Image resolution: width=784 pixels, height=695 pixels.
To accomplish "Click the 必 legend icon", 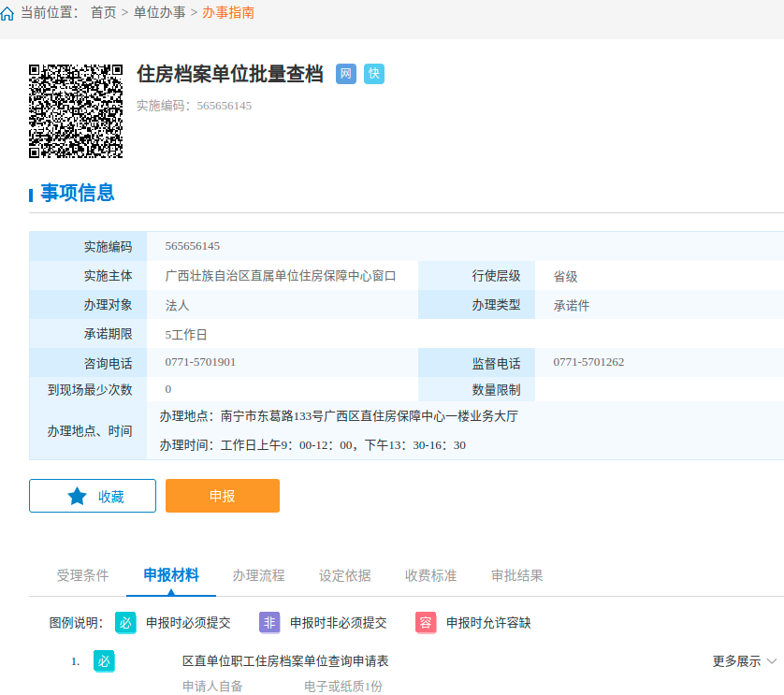I will coord(125,622).
